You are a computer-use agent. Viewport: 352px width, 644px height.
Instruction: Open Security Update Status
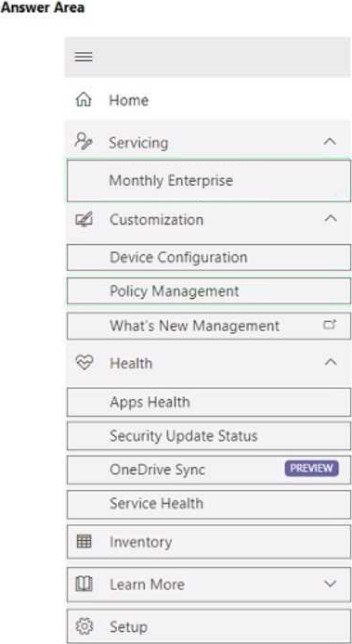209,436
